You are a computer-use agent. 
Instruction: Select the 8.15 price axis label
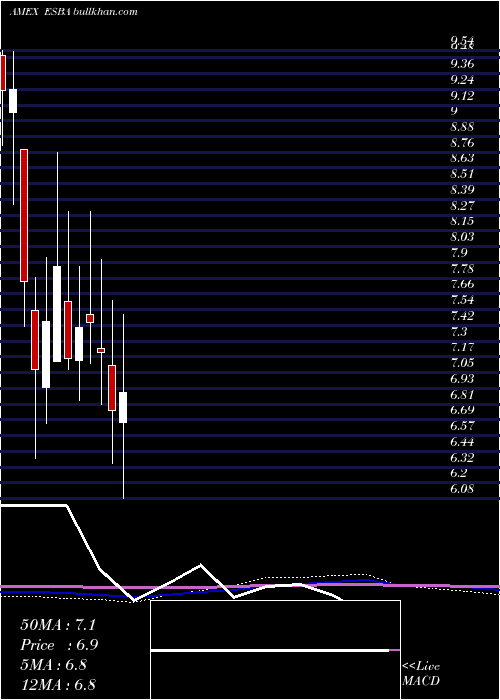(462, 221)
